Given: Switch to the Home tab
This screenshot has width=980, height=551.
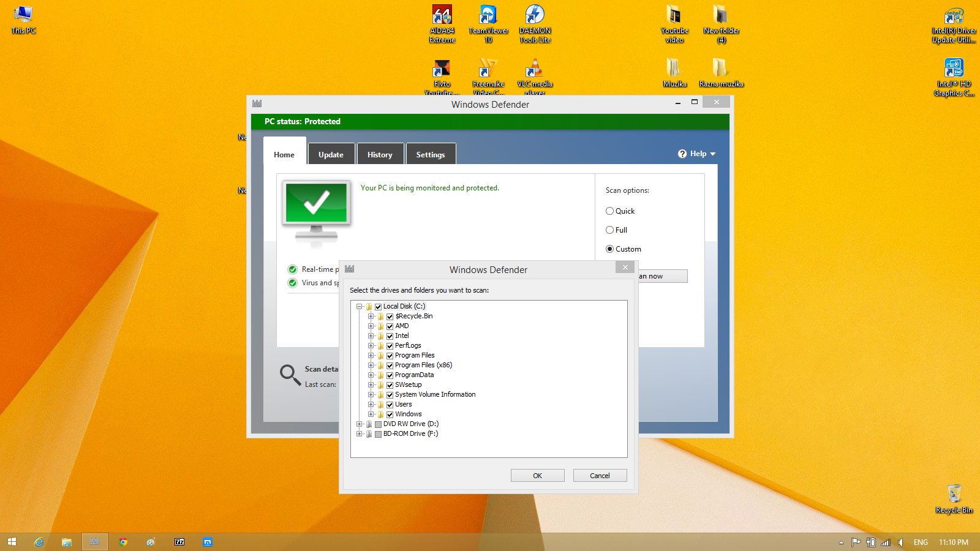Looking at the screenshot, I should click(x=284, y=155).
